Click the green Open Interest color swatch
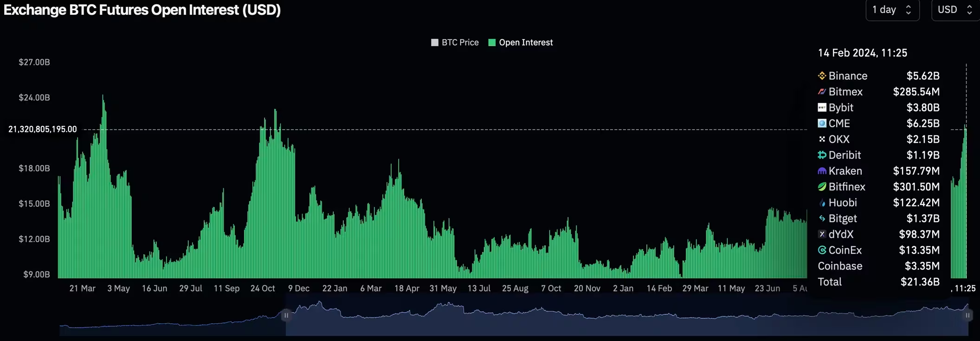This screenshot has height=341, width=980. click(x=492, y=43)
